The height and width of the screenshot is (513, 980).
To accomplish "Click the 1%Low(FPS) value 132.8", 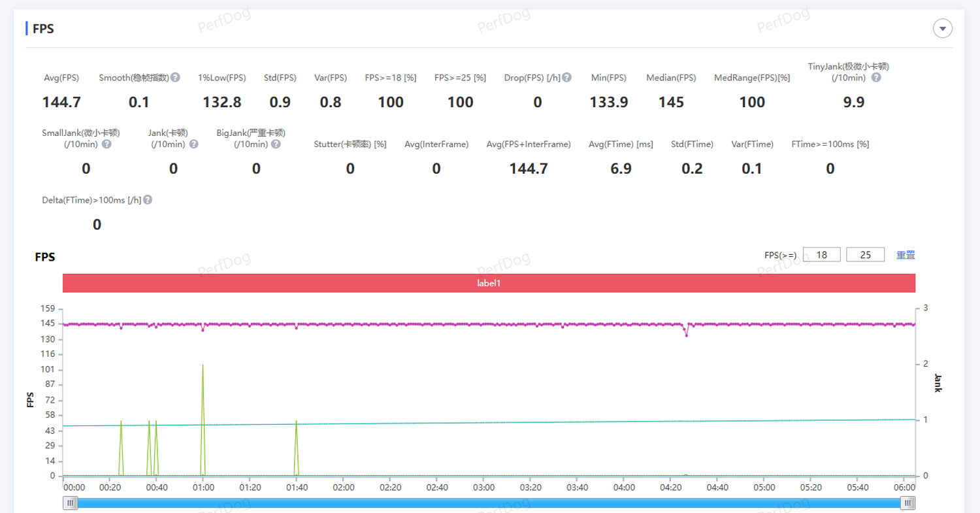I will [x=222, y=102].
